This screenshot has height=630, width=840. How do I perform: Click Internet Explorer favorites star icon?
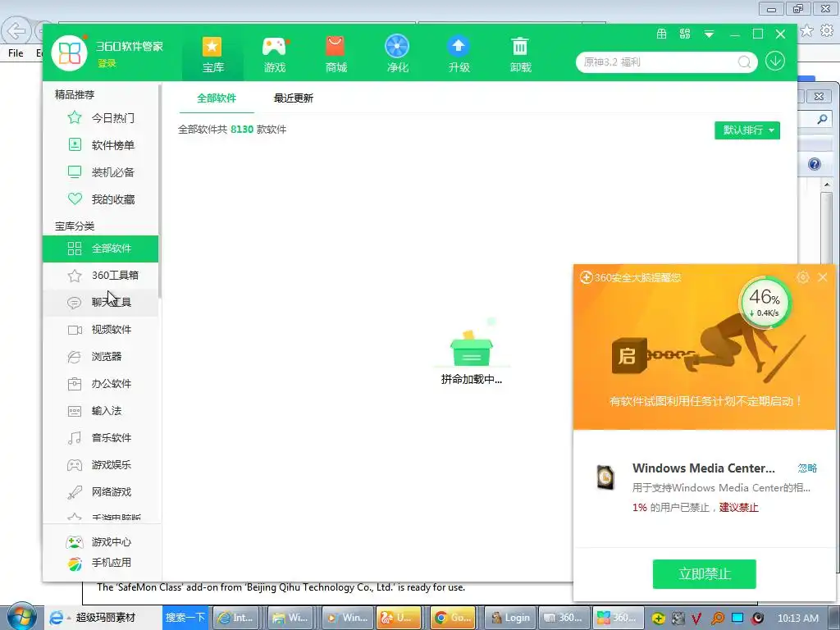[806, 30]
